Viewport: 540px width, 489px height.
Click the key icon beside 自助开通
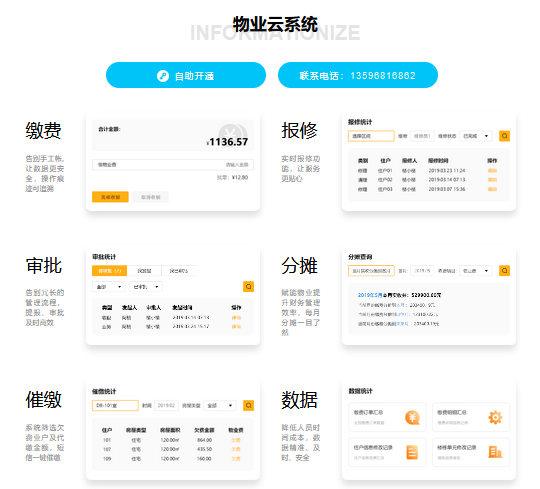click(163, 75)
